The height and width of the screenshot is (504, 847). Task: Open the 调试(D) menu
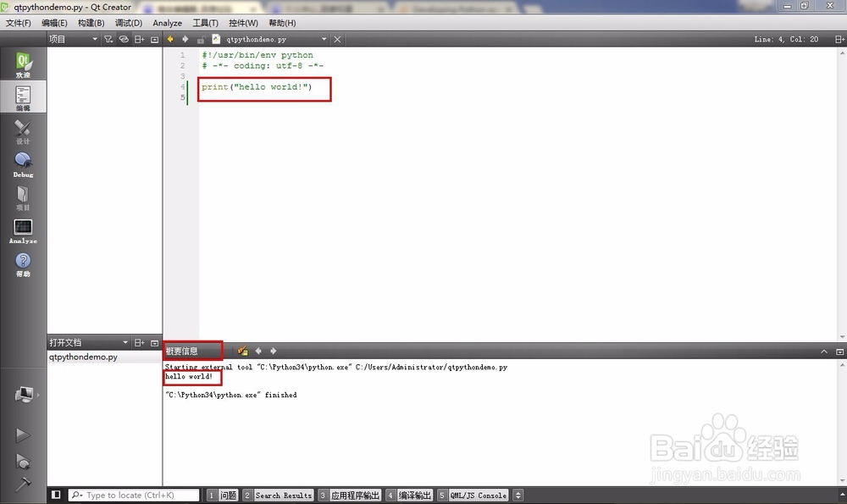tap(129, 23)
